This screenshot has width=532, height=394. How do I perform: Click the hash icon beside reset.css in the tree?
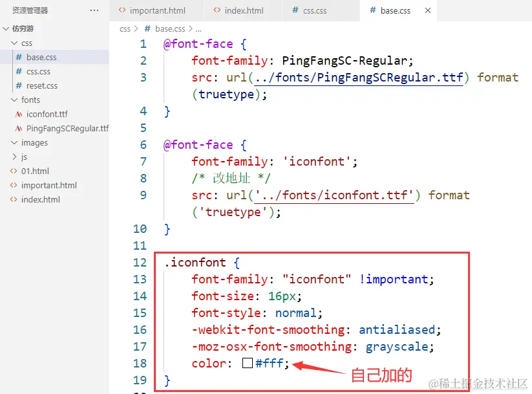click(19, 85)
